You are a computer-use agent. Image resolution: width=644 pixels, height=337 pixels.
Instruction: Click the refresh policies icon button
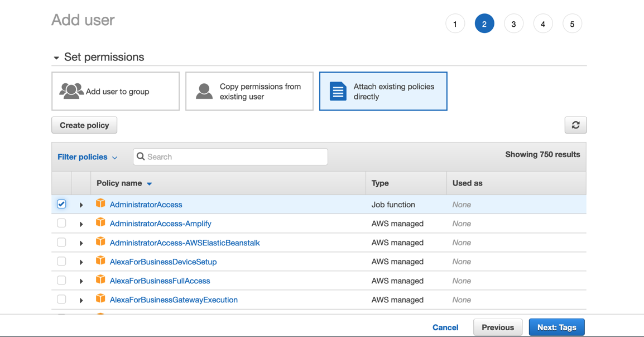tap(575, 125)
